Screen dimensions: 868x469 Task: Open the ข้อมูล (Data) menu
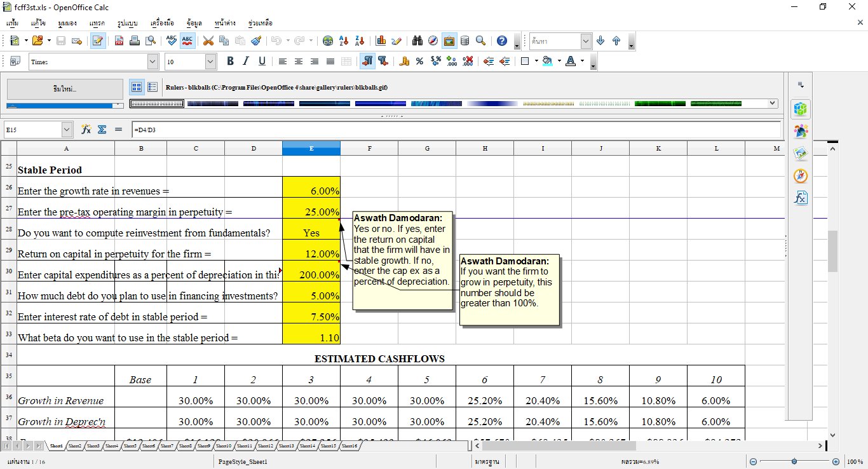click(x=194, y=23)
